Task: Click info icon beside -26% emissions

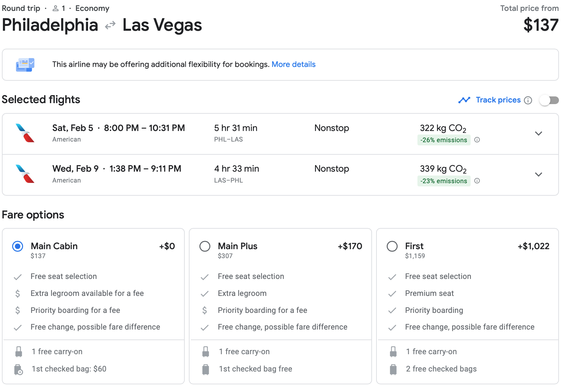Action: click(477, 140)
